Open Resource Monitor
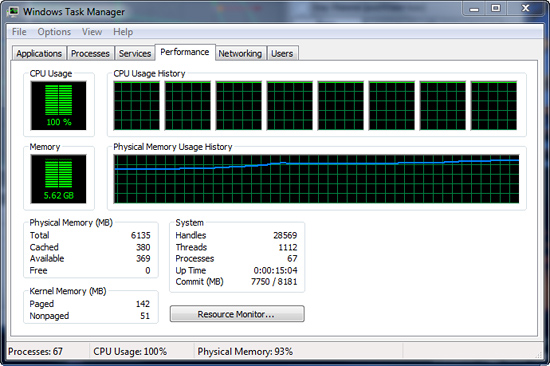This screenshot has width=550, height=366. point(237,314)
